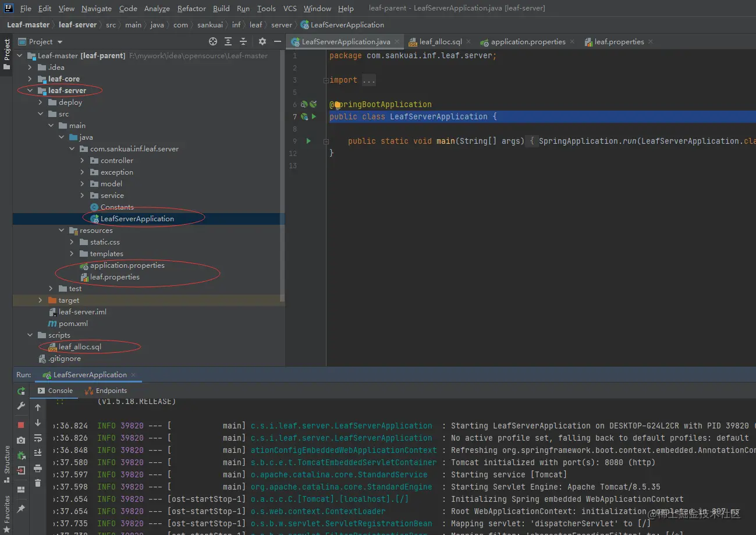
Task: Click the locate-in-tree crosshair icon
Action: pyautogui.click(x=213, y=41)
